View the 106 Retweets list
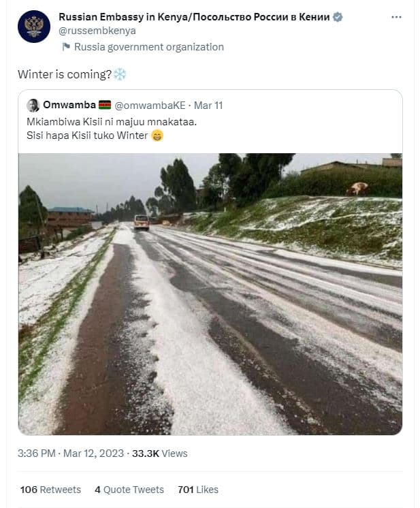Image resolution: width=420 pixels, height=508 pixels. pyautogui.click(x=50, y=490)
